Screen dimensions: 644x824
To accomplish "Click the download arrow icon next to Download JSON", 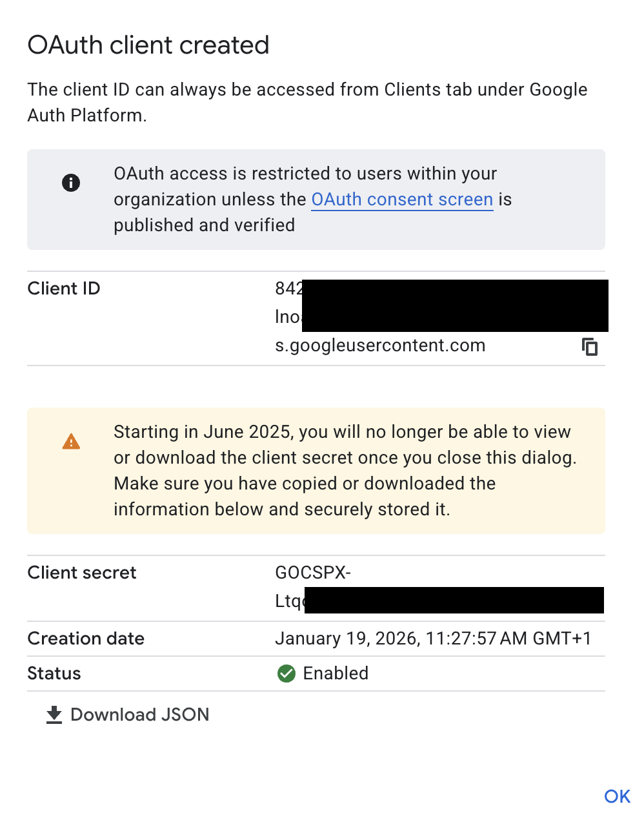I will pyautogui.click(x=53, y=714).
